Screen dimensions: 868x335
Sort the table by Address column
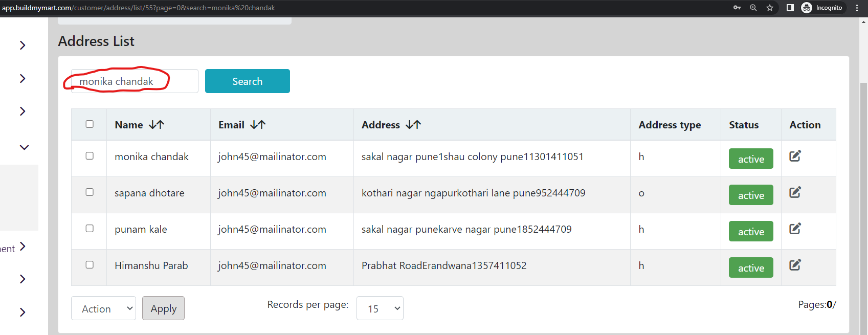click(413, 125)
